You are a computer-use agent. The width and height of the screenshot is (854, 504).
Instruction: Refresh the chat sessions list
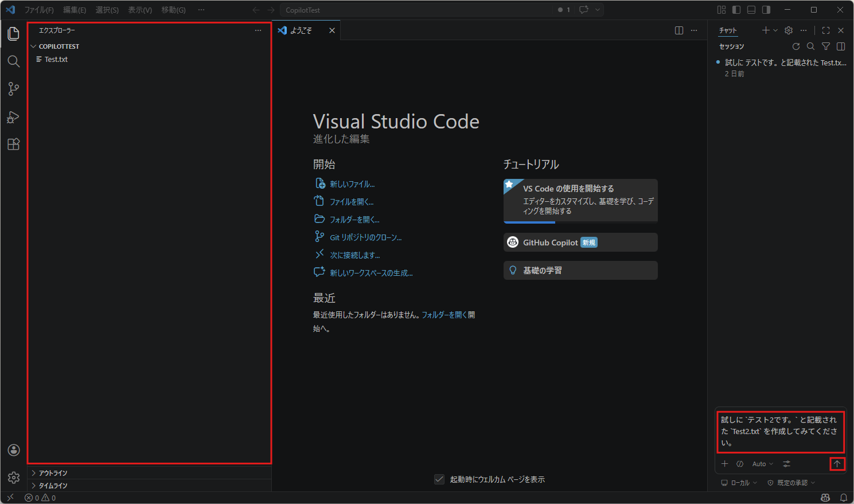(x=796, y=46)
